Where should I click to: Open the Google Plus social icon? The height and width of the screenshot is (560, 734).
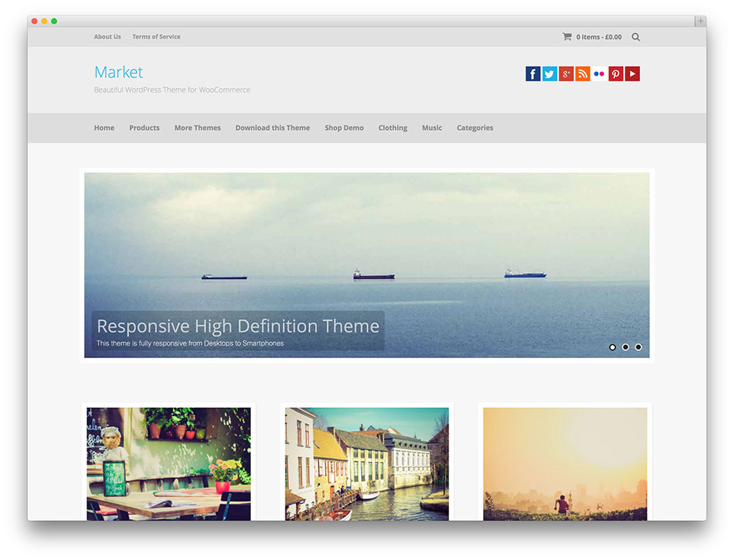566,73
